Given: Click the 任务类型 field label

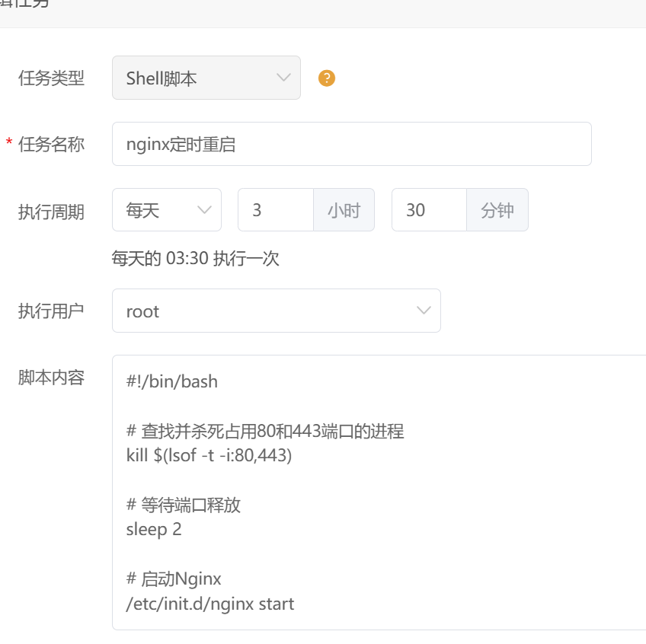Looking at the screenshot, I should (51, 78).
